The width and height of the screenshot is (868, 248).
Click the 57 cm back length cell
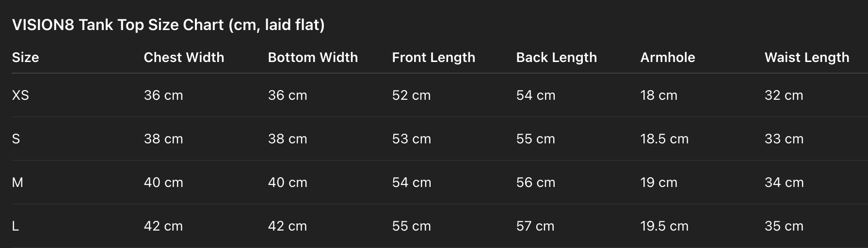tap(535, 226)
